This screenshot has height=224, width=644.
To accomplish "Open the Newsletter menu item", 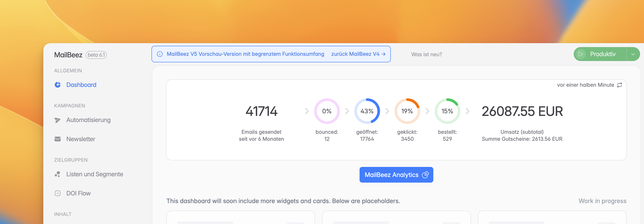I will tap(81, 139).
